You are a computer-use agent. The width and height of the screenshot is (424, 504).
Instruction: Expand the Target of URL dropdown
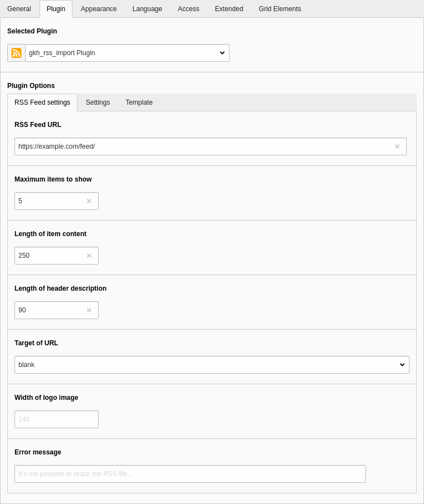[x=212, y=365]
